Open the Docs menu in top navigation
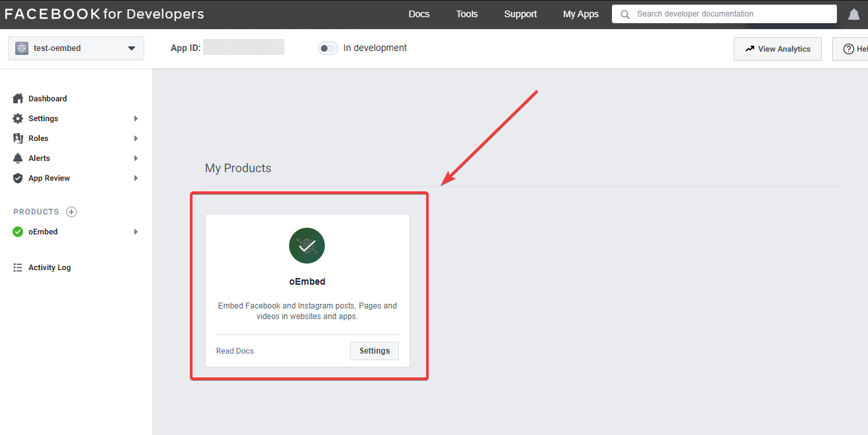 pos(419,13)
